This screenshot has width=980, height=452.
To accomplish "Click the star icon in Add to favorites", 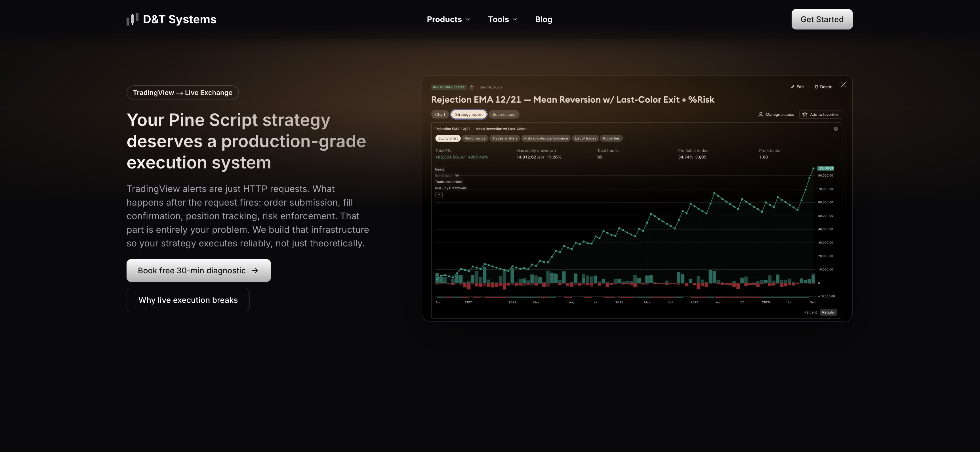I will coord(805,115).
